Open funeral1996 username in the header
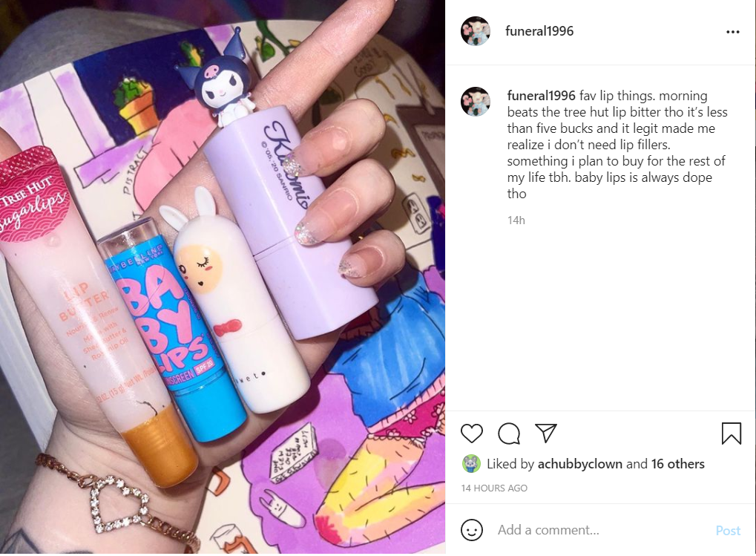756x556 pixels. [x=539, y=31]
